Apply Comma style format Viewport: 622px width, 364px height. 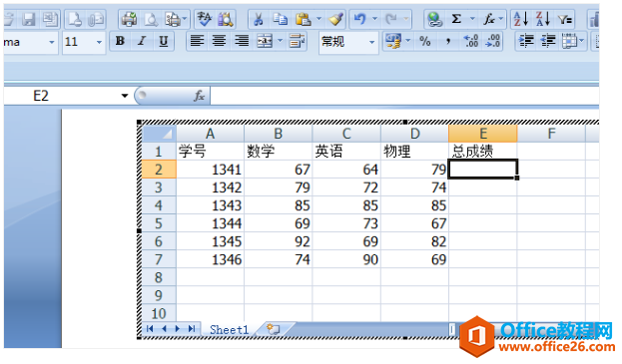tap(448, 41)
